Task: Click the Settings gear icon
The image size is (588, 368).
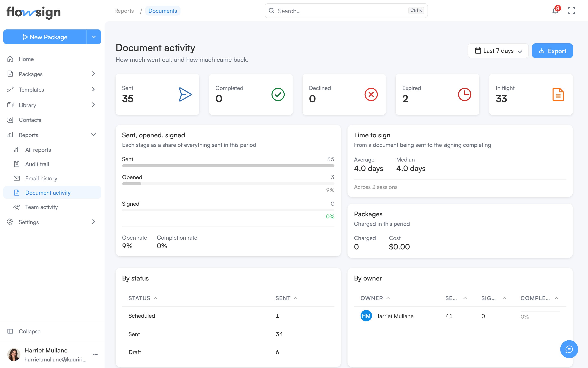Action: click(x=10, y=222)
